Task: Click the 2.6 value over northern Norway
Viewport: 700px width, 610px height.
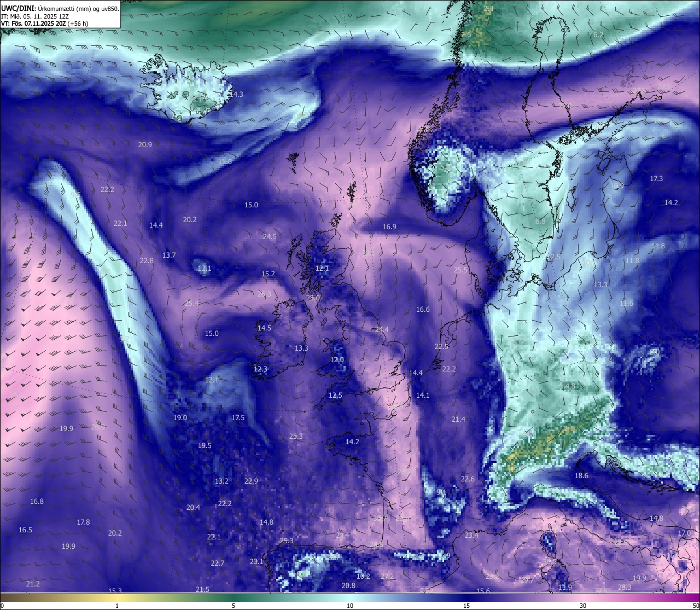Action: click(x=466, y=34)
